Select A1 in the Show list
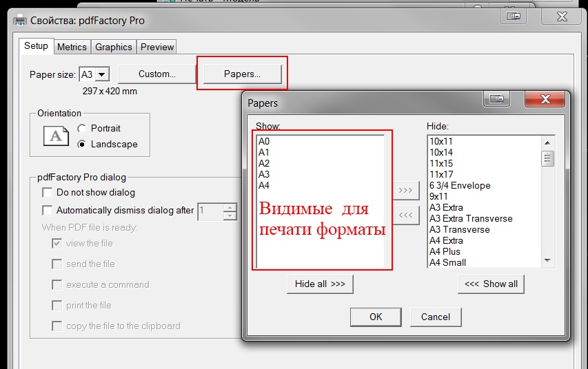This screenshot has height=369, width=588. pyautogui.click(x=264, y=152)
